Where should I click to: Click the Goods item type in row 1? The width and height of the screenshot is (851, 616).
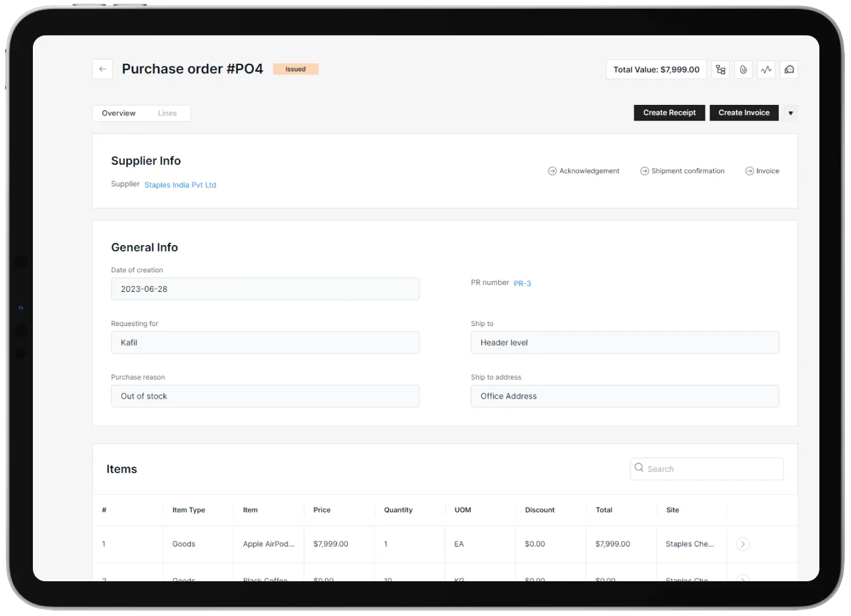(x=183, y=544)
